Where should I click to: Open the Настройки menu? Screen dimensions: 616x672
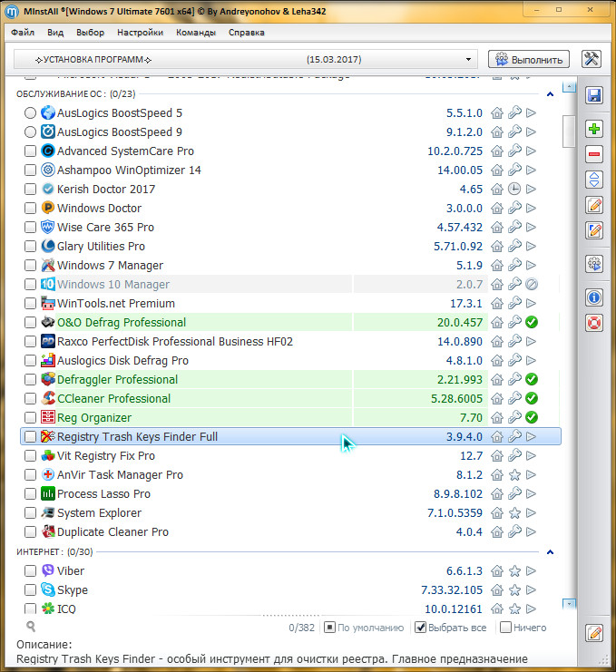click(x=141, y=33)
